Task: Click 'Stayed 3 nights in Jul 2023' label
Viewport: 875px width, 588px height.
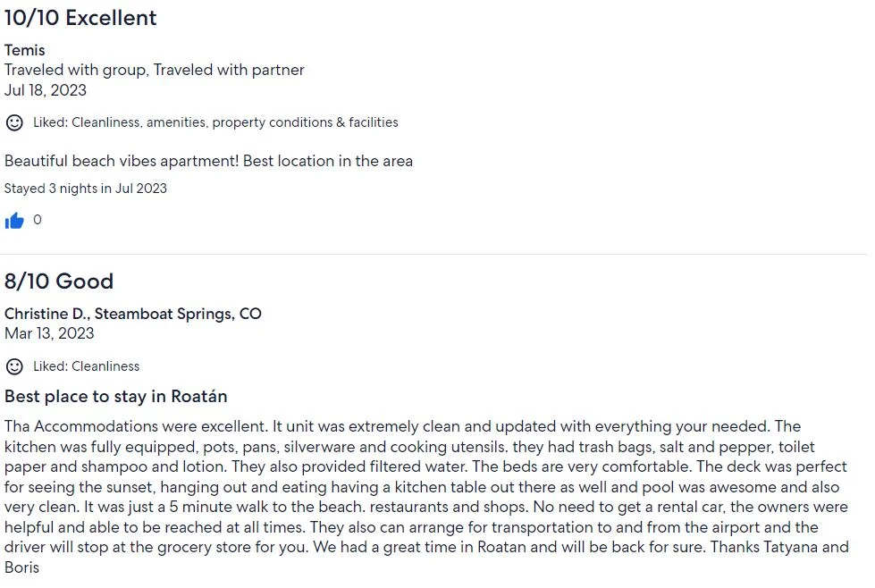Action: point(86,189)
